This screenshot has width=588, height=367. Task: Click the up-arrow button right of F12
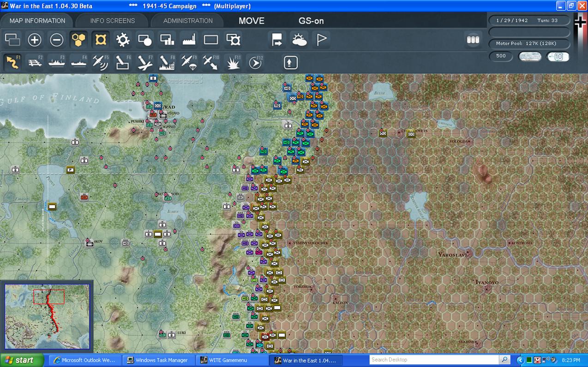coord(290,62)
